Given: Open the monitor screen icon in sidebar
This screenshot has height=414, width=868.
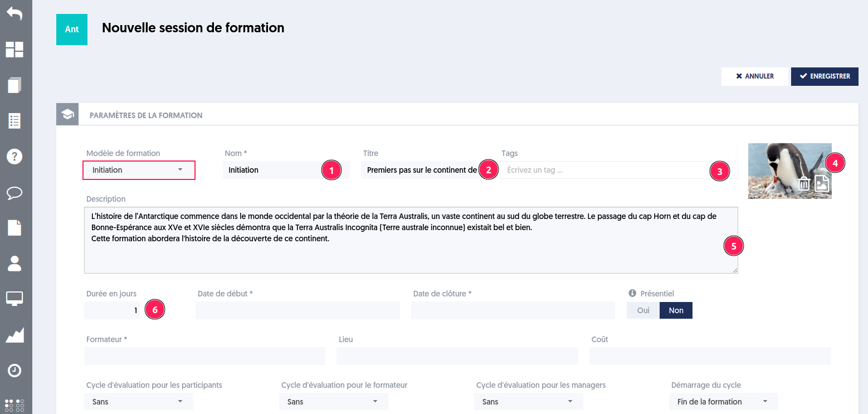Looking at the screenshot, I should tap(14, 299).
